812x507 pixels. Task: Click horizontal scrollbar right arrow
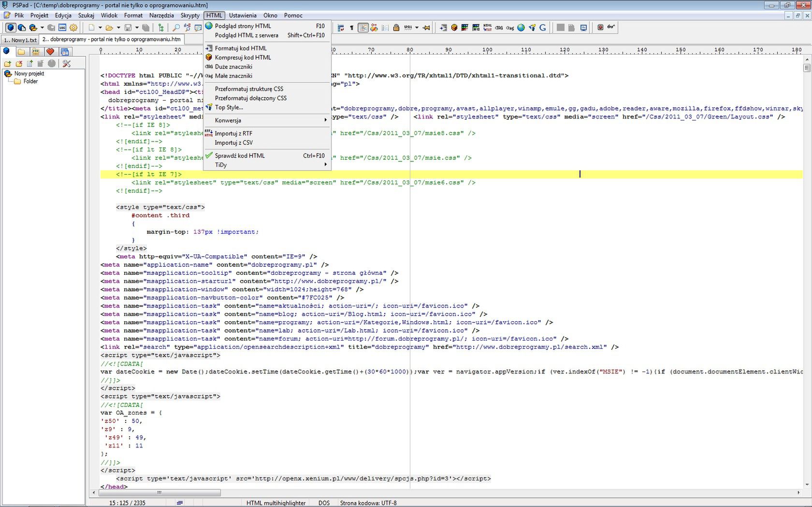pos(798,492)
